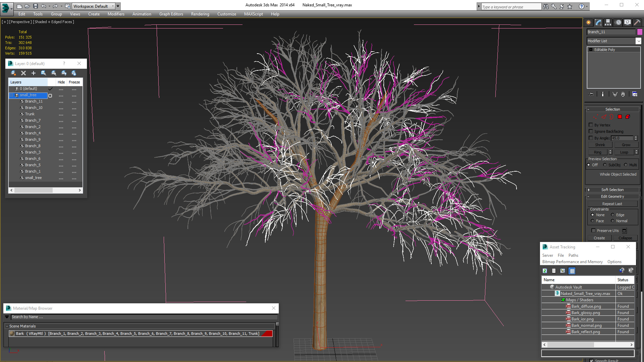Click the Collapse button in Edit Geometry
The image size is (644, 362).
(625, 238)
